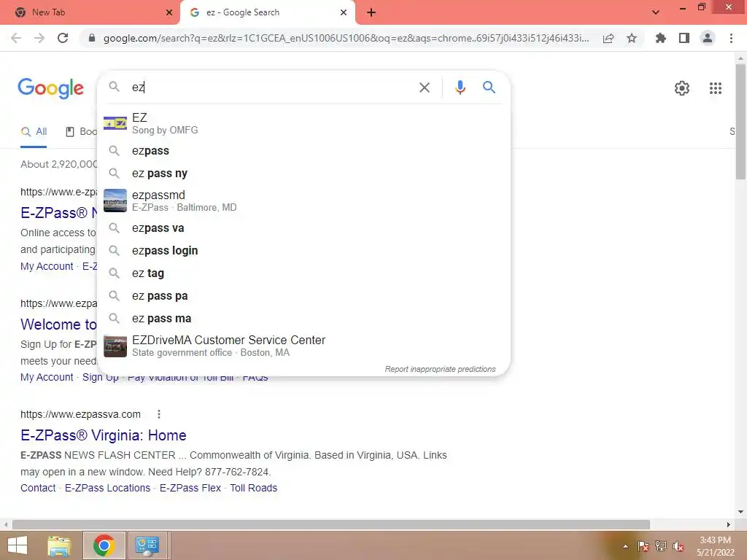The width and height of the screenshot is (747, 560).
Task: Click the blue search magnifier button
Action: [x=489, y=87]
